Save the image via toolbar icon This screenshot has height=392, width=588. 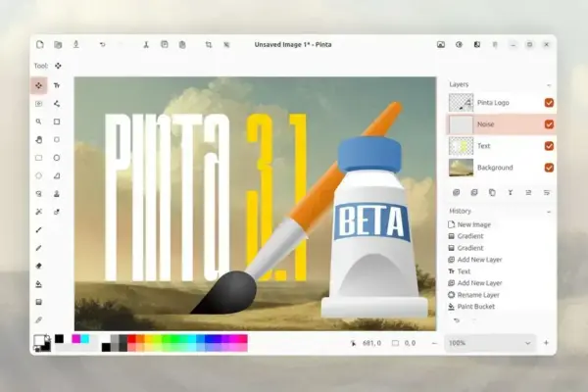(x=76, y=45)
